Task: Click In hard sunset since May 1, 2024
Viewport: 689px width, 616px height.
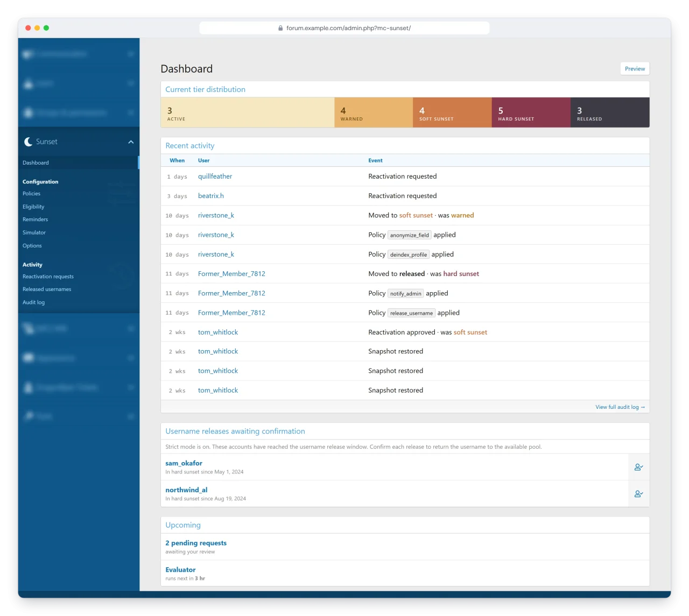Action: pos(205,472)
